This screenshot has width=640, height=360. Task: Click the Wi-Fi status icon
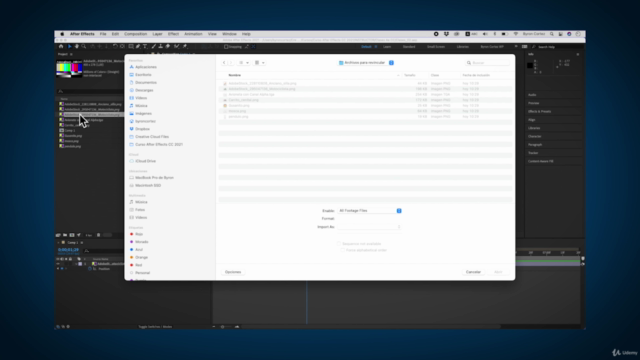click(x=516, y=34)
